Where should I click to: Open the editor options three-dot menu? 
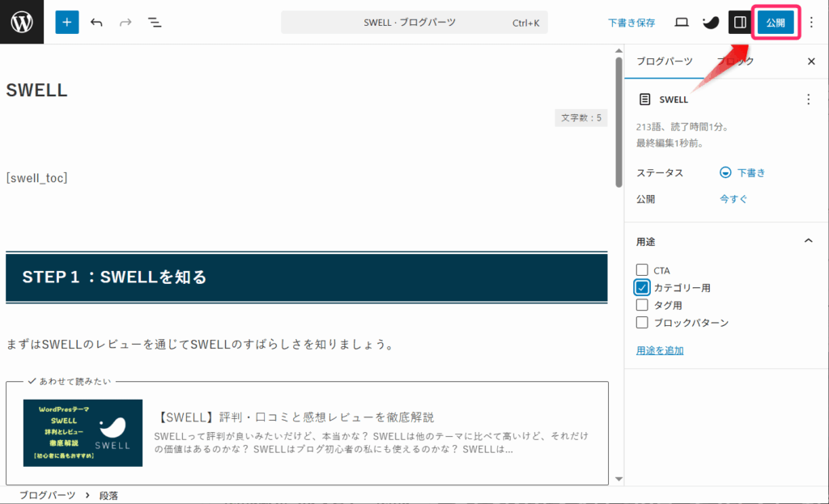click(x=811, y=22)
